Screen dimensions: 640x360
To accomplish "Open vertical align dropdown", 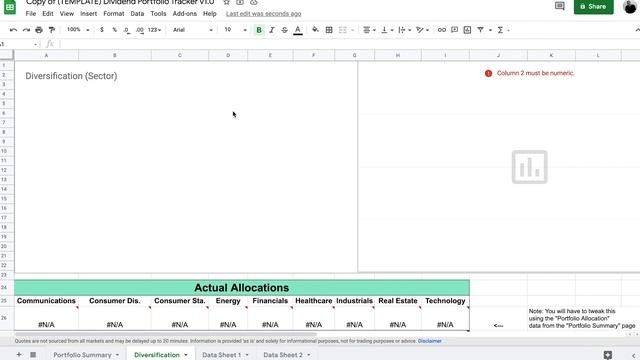I will (x=387, y=30).
